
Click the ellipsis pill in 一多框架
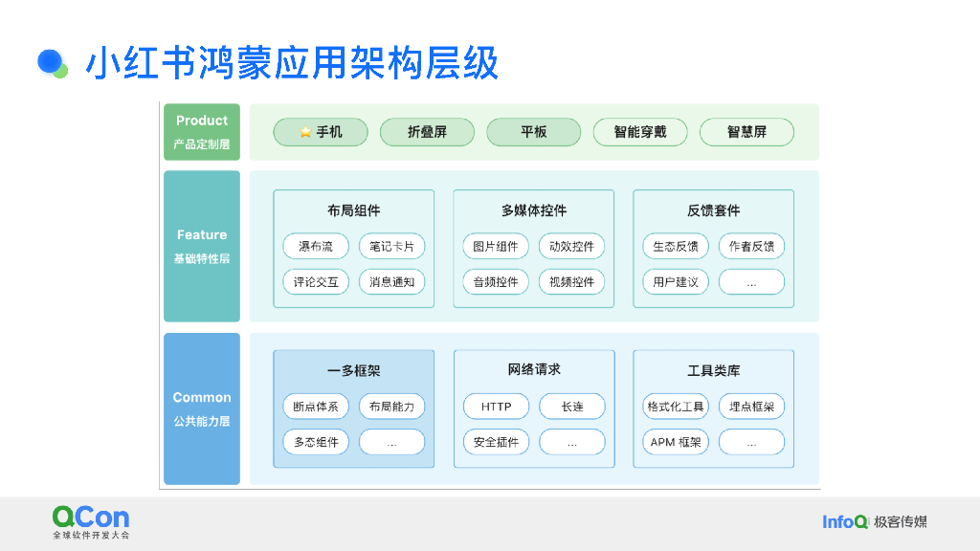point(391,442)
